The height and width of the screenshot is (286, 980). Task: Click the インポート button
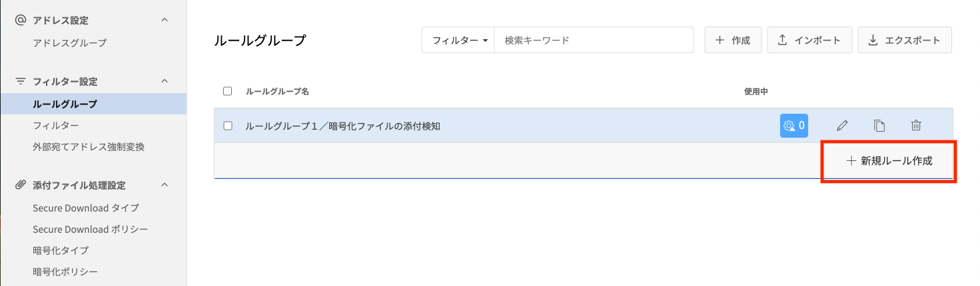tap(809, 41)
